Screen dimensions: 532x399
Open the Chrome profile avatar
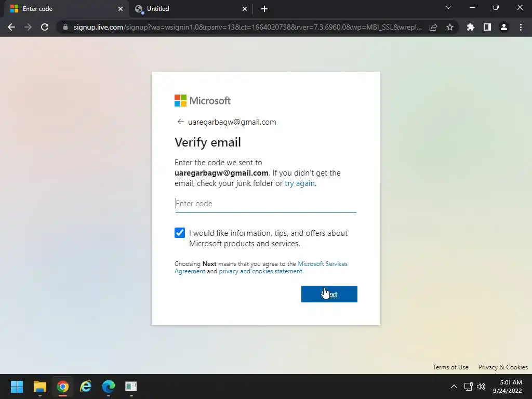pos(504,27)
